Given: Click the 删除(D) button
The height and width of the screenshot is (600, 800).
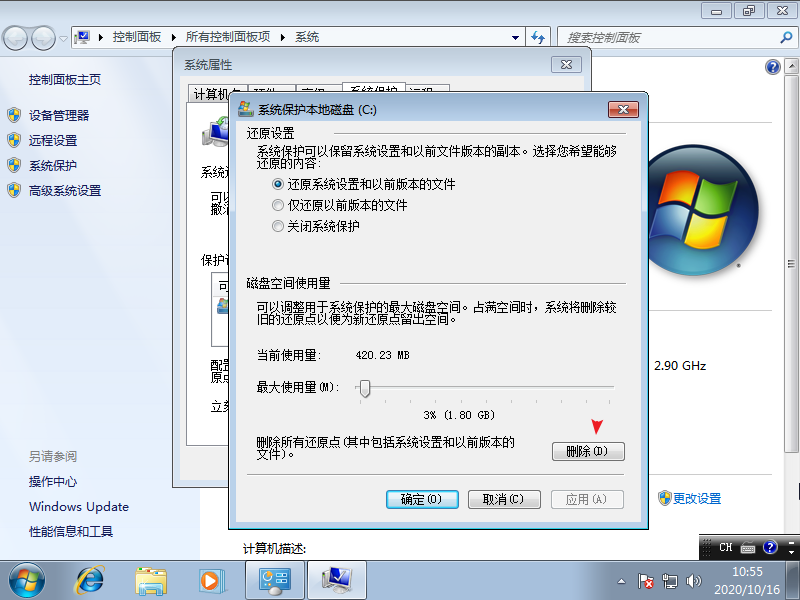Looking at the screenshot, I should coord(588,452).
